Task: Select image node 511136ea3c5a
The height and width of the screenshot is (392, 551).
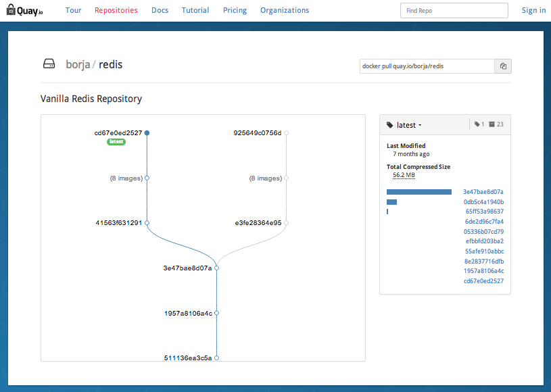Action: click(216, 358)
